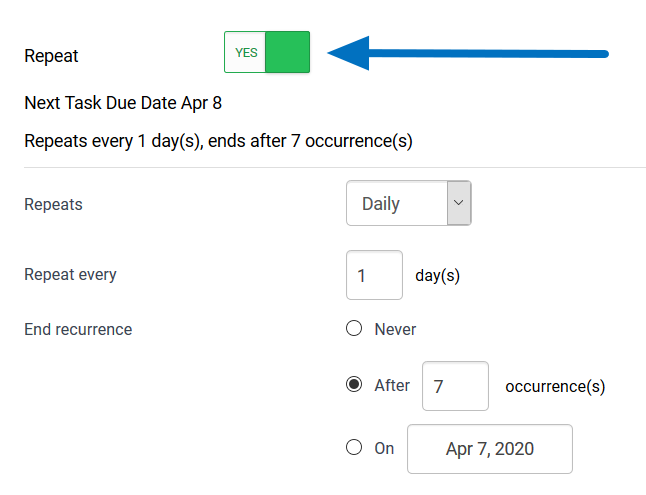Click the Never option label

(395, 329)
